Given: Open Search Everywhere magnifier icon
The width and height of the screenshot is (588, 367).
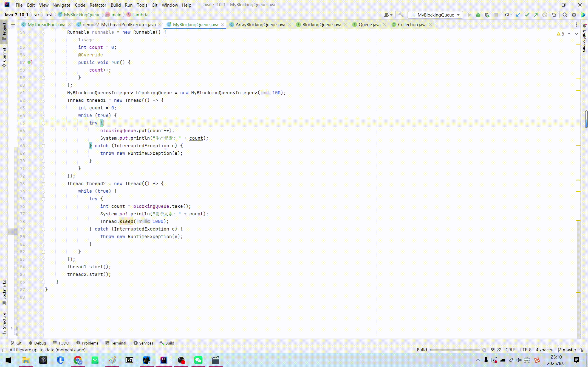Looking at the screenshot, I should (565, 15).
